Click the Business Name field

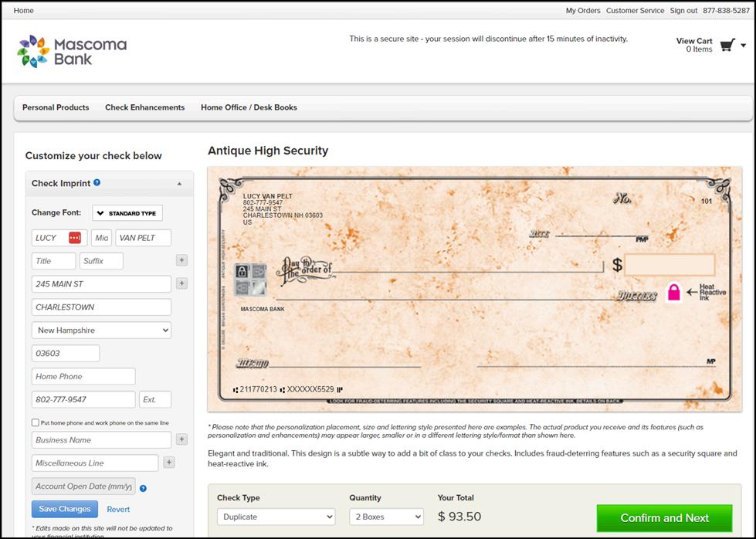pos(101,440)
